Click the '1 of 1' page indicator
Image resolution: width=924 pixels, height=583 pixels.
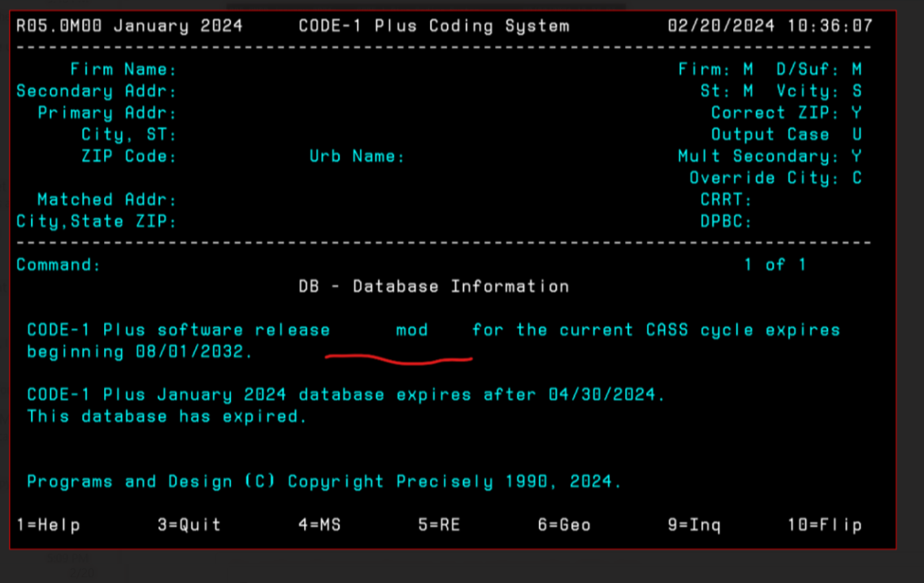point(775,265)
